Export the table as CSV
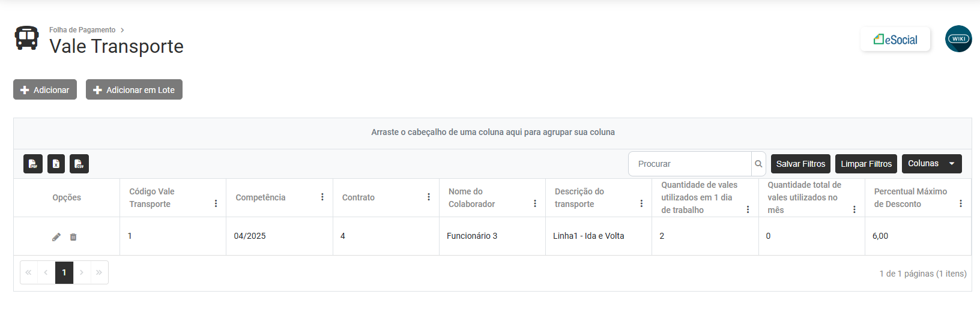980x315 pixels. click(x=79, y=164)
